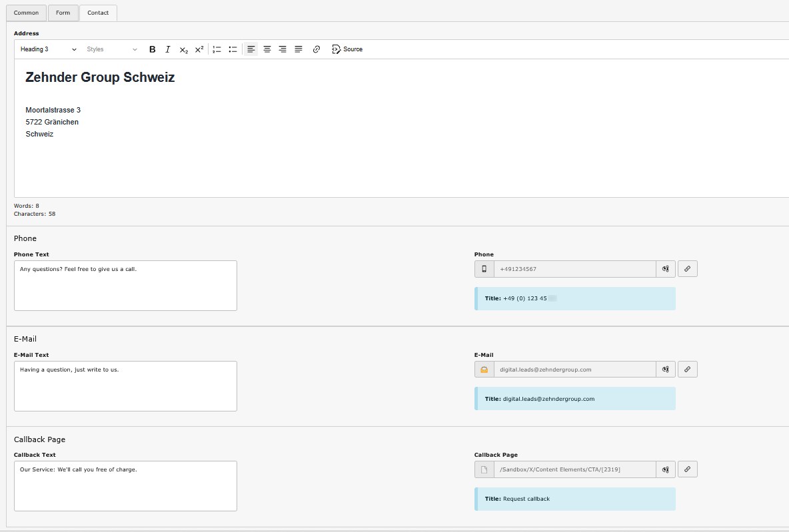The image size is (789, 532).
Task: Toggle link view for E-Mail field
Action: coord(665,370)
